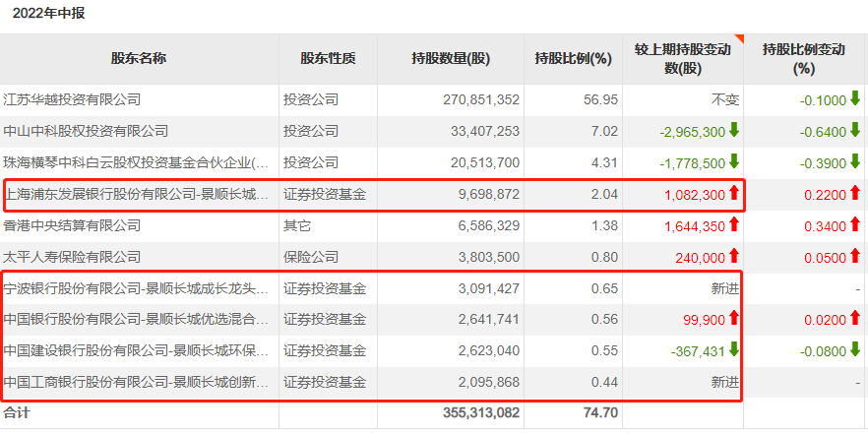This screenshot has width=868, height=434.
Task: Click the 保险公司 shareholder type cell
Action: click(311, 257)
